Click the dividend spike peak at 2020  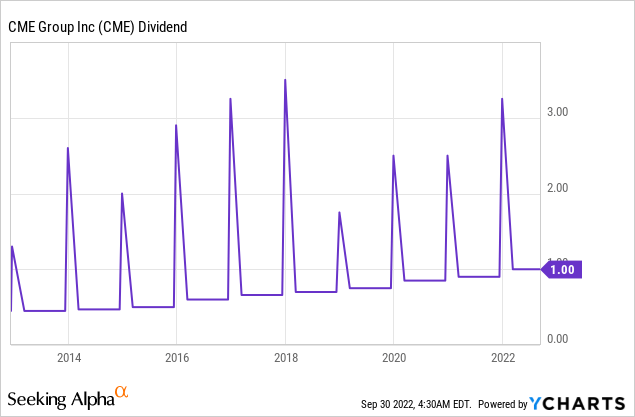pos(393,155)
